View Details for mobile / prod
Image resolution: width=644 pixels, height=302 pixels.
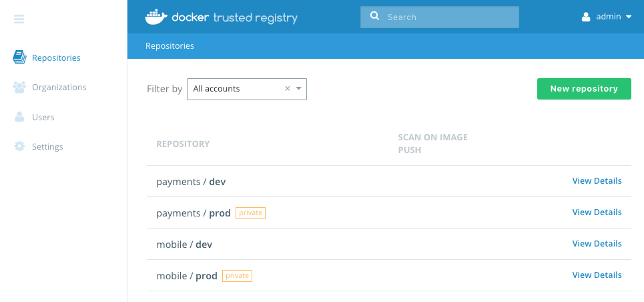597,275
